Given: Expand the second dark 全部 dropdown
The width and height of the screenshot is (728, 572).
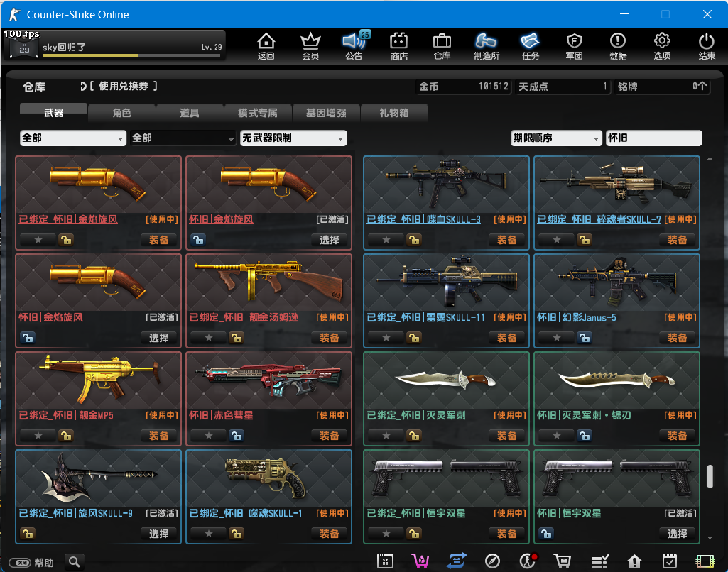Looking at the screenshot, I should point(183,138).
